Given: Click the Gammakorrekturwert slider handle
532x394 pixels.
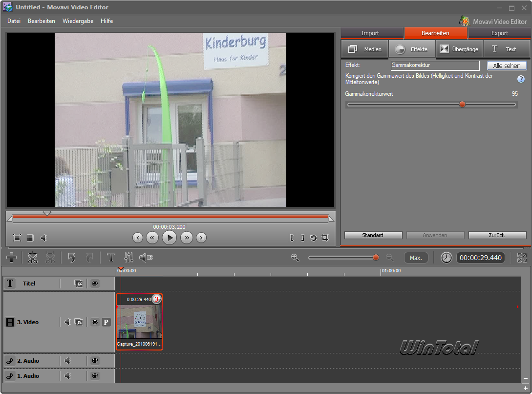Looking at the screenshot, I should click(462, 104).
